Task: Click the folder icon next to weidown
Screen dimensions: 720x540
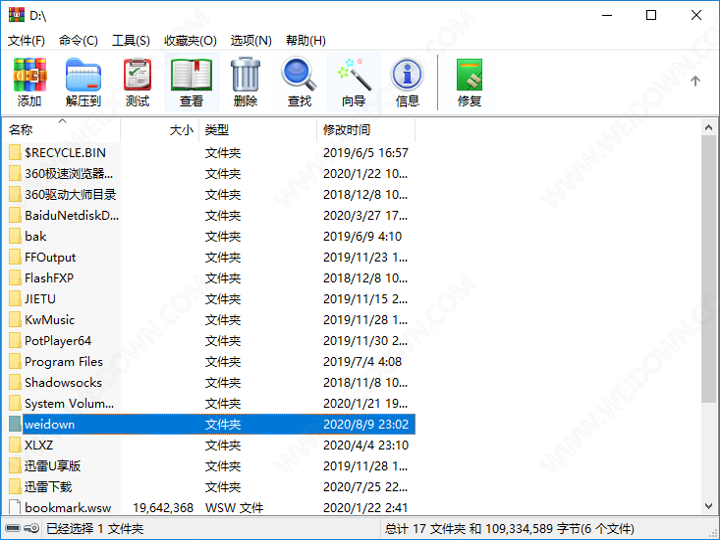Action: click(15, 424)
